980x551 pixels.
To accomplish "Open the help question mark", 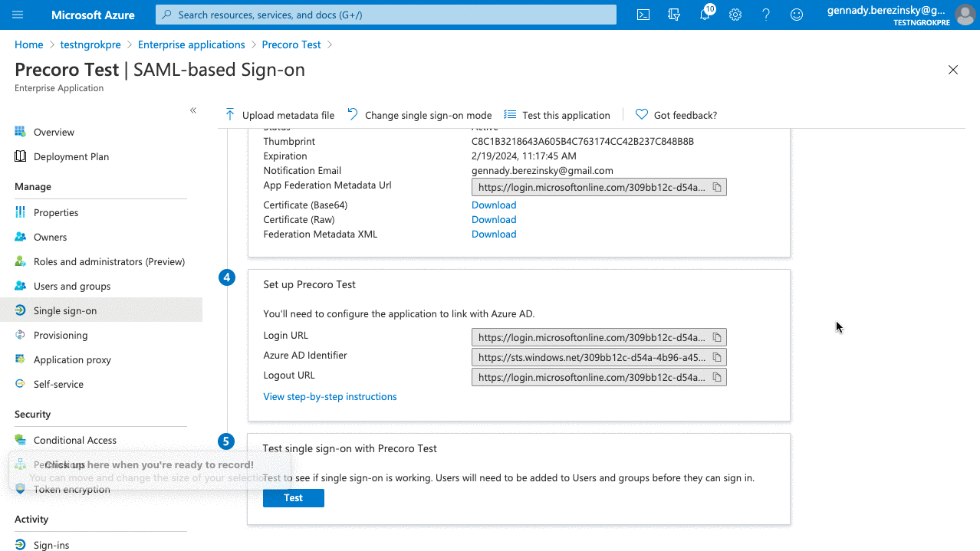I will (766, 15).
